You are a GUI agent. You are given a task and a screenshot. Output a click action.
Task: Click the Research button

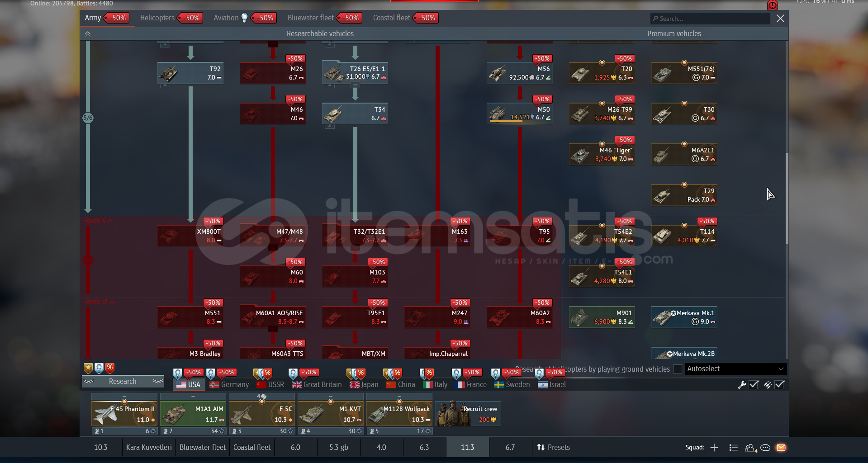[123, 382]
